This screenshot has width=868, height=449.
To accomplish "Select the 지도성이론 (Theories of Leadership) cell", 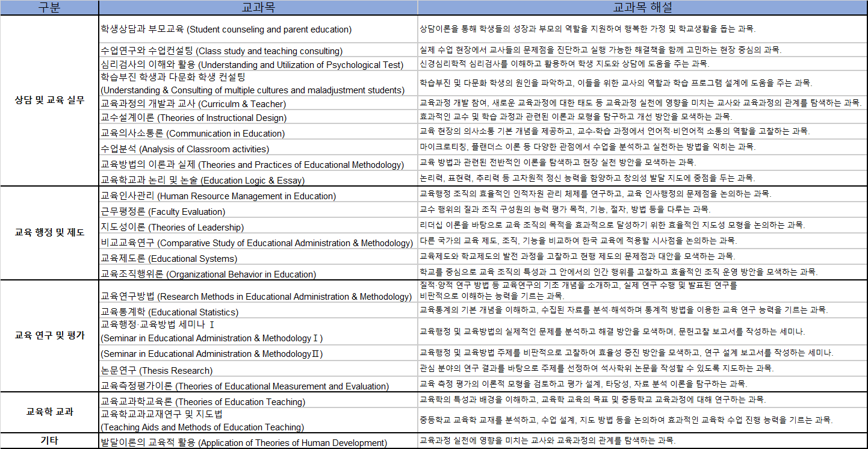I will (172, 227).
